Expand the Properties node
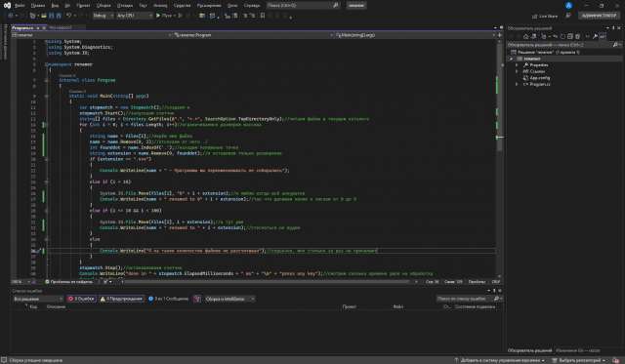625x364 pixels. (x=517, y=65)
